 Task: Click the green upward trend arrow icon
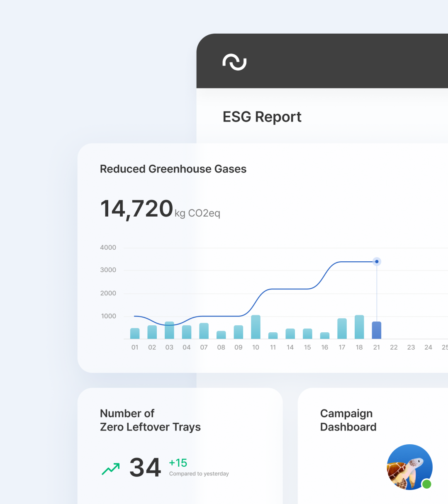pyautogui.click(x=110, y=469)
